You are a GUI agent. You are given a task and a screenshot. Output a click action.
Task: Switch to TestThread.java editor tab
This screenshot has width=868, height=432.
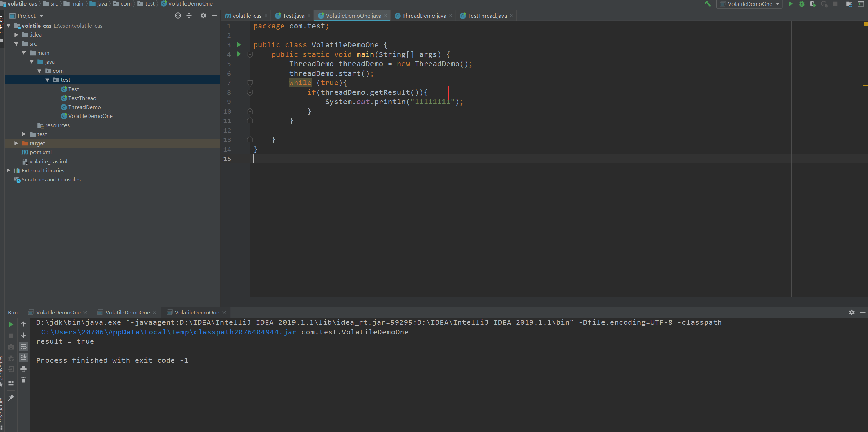coord(487,16)
